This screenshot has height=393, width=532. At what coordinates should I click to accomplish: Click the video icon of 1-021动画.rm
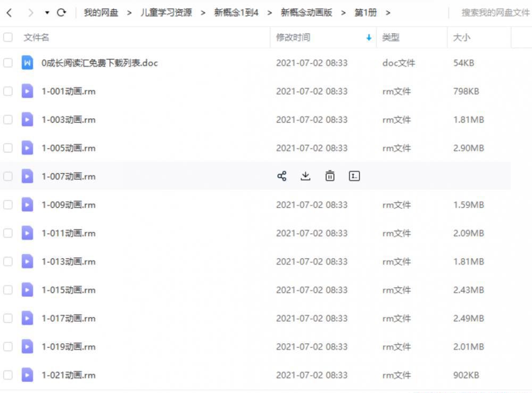[27, 375]
